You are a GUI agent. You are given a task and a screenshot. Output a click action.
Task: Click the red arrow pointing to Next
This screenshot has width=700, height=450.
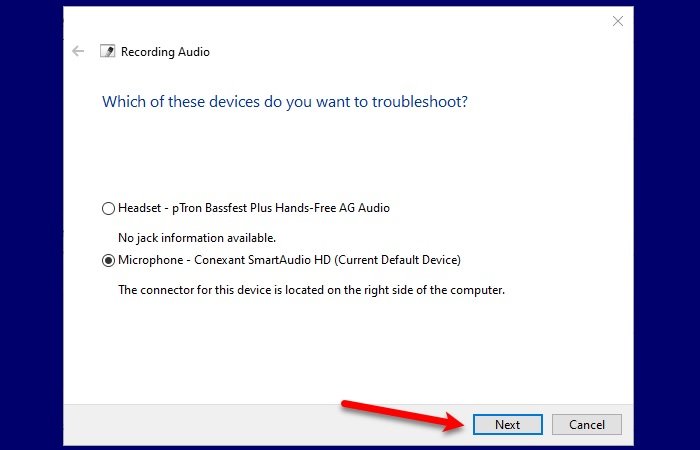click(x=400, y=413)
